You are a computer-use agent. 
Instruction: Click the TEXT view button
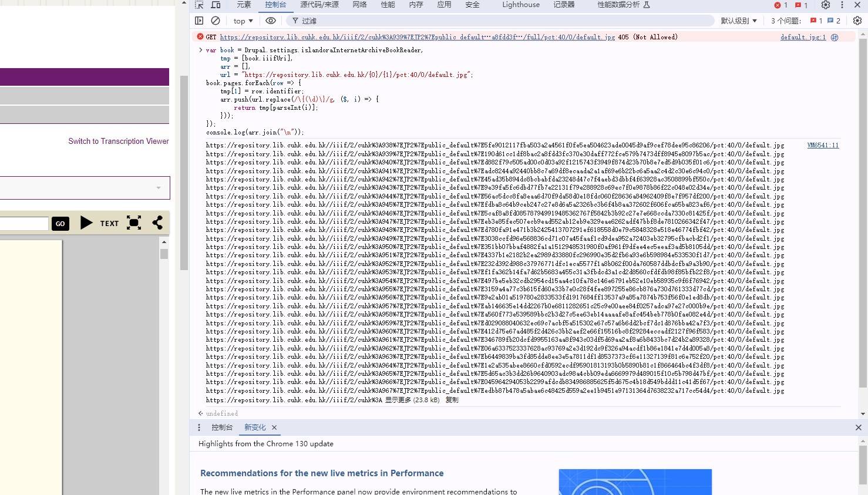[x=109, y=223]
